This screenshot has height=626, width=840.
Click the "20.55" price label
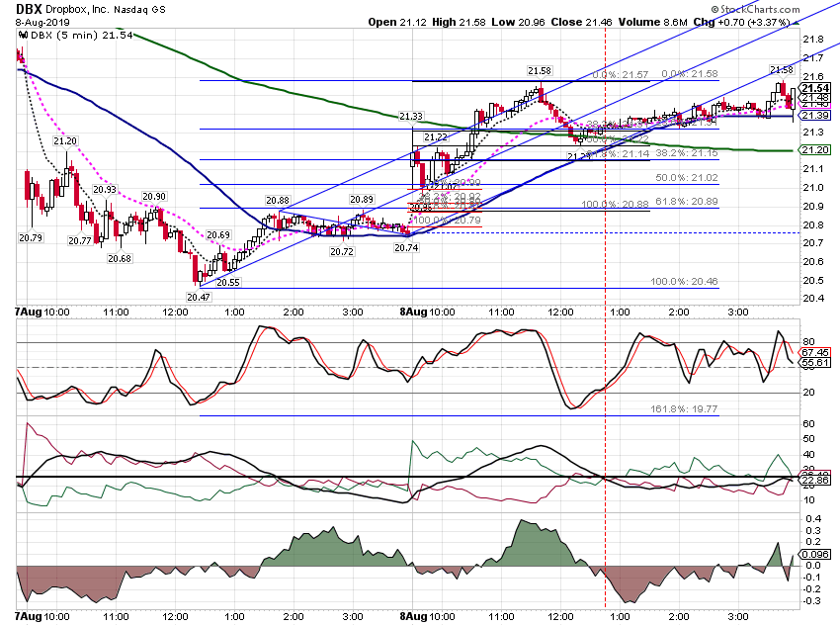pos(227,283)
